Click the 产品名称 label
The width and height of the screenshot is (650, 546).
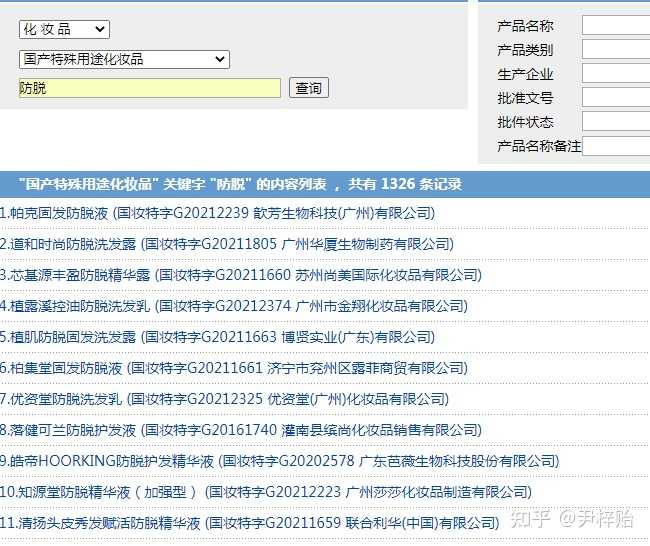pos(525,26)
